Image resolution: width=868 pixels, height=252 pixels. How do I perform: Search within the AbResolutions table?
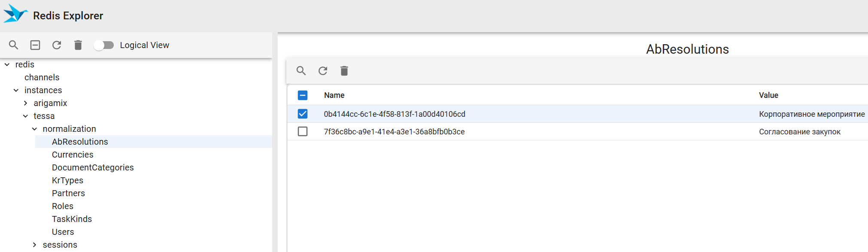(x=301, y=71)
